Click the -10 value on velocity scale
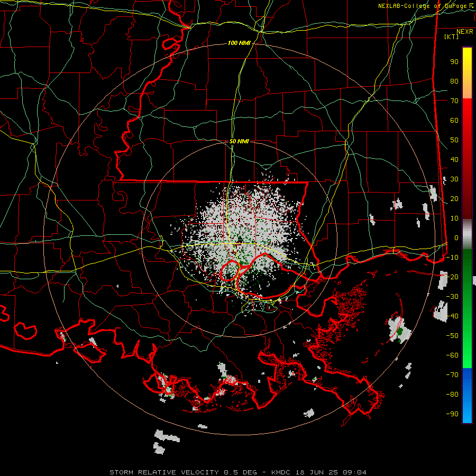The height and width of the screenshot is (476, 476). 452,258
